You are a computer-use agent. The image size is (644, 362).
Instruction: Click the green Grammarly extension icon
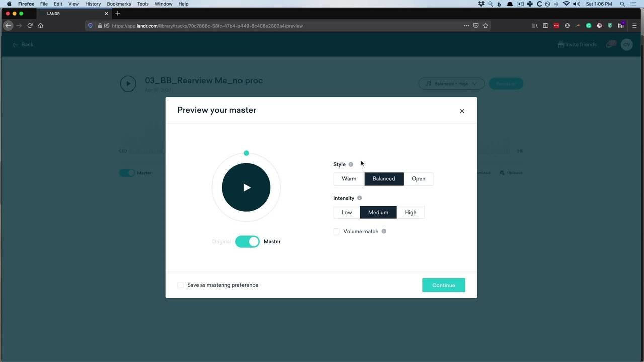(588, 26)
